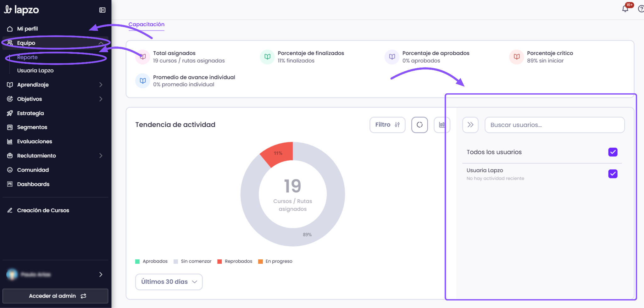Collapse the Equipo menu chevron
The image size is (644, 308).
coord(101,43)
